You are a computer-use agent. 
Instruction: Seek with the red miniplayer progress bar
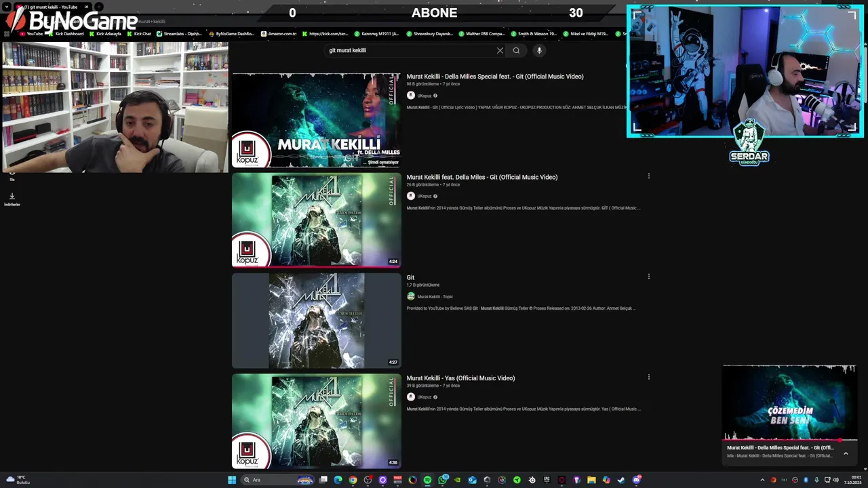790,441
